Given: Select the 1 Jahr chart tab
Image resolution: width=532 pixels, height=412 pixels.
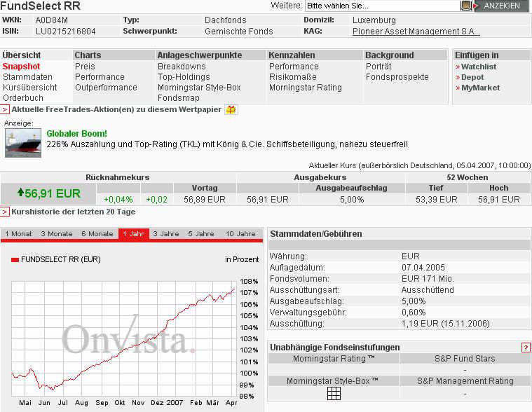Looking at the screenshot, I should 133,234.
